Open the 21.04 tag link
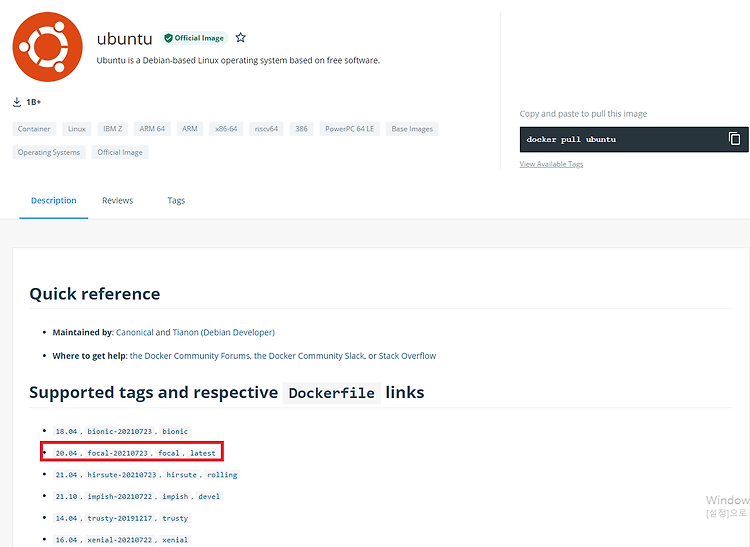 tap(66, 475)
